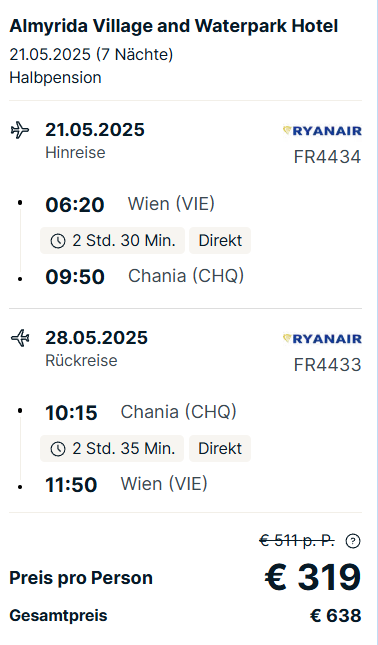The height and width of the screenshot is (645, 378).
Task: Click flight number FR4434
Action: [327, 157]
